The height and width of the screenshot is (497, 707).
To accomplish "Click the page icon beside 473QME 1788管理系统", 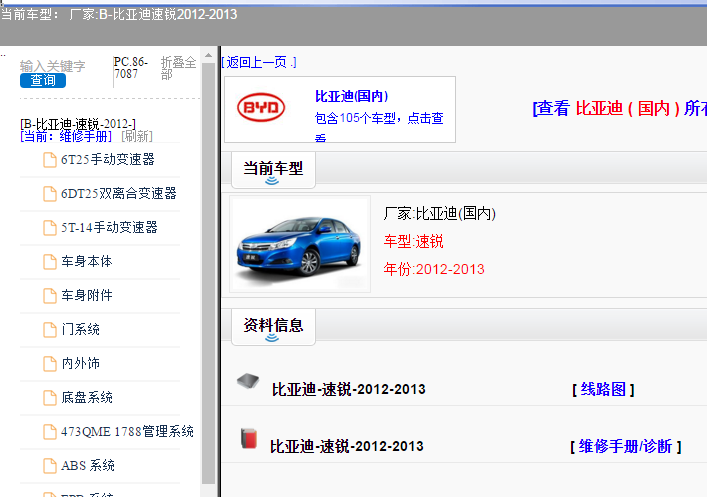I will [x=50, y=432].
